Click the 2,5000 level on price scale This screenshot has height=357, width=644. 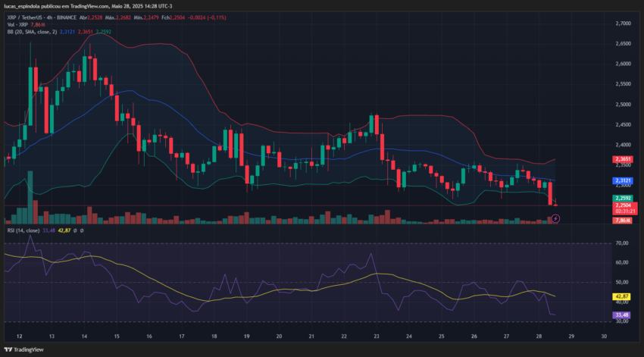coord(623,105)
